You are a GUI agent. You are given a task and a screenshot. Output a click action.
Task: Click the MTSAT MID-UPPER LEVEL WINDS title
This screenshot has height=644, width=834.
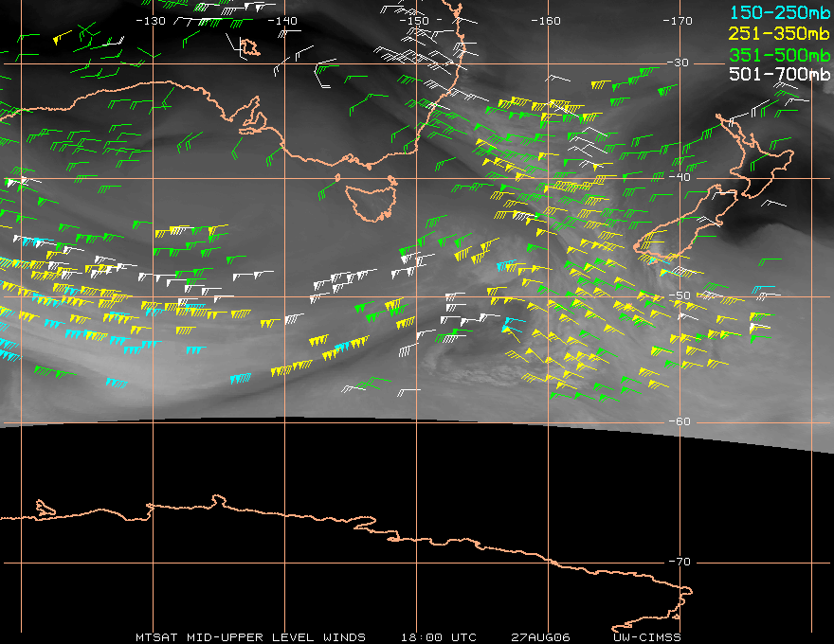250,636
